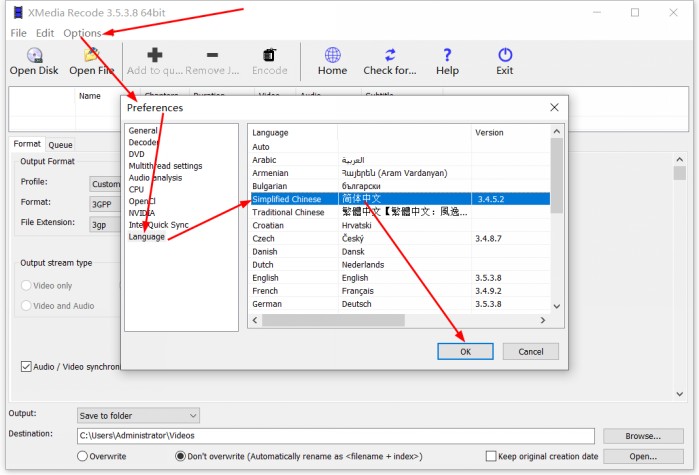Select the Video and Audio radio button
699x475 pixels.
point(26,306)
